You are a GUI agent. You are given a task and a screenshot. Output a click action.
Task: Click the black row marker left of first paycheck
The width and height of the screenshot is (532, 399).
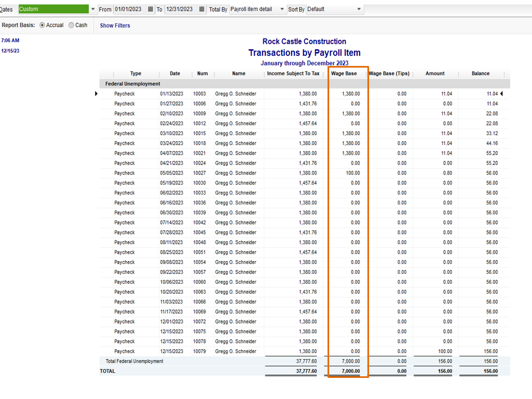[x=98, y=94]
